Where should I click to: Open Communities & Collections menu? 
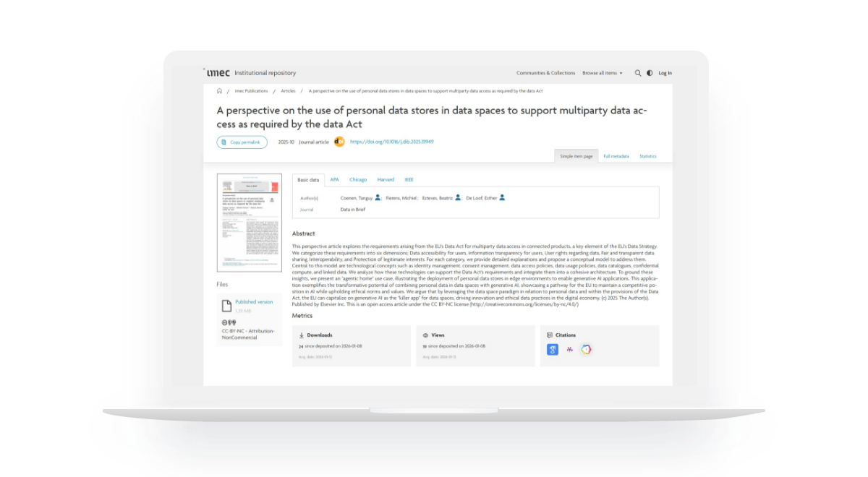pos(545,73)
